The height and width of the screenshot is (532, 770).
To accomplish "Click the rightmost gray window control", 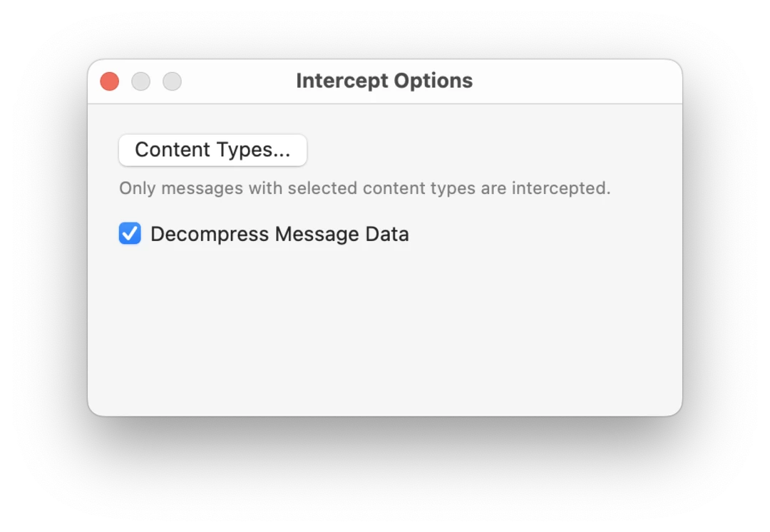I will click(x=173, y=81).
